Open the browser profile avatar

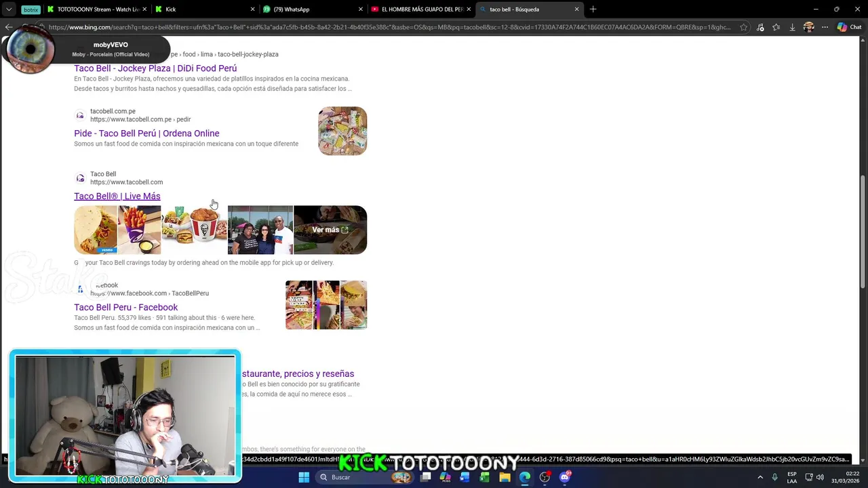808,27
